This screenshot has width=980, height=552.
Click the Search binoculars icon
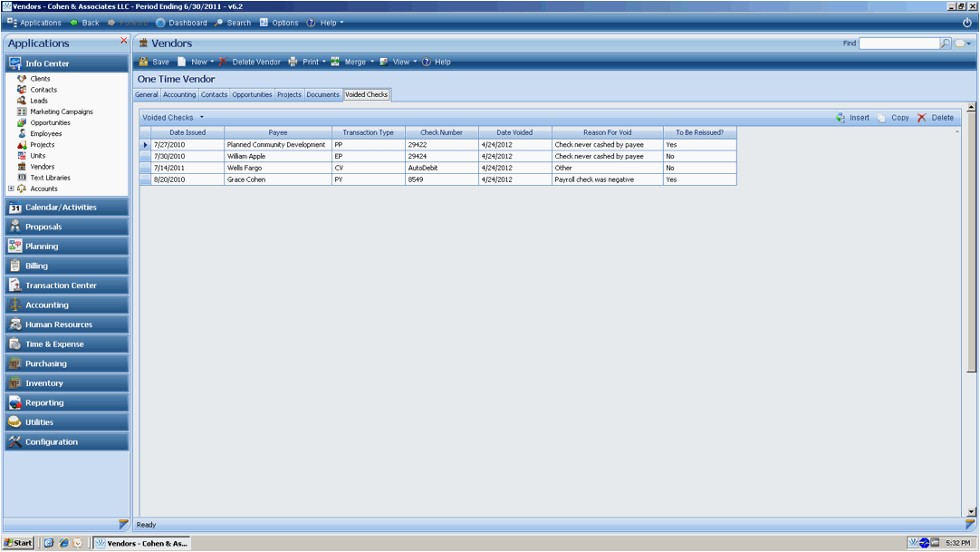pos(219,23)
